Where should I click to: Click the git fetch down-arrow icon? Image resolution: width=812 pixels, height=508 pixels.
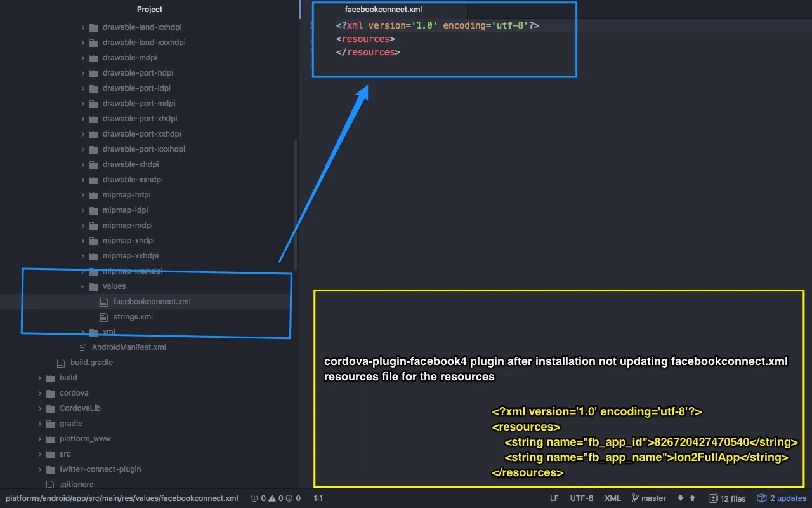pos(681,498)
